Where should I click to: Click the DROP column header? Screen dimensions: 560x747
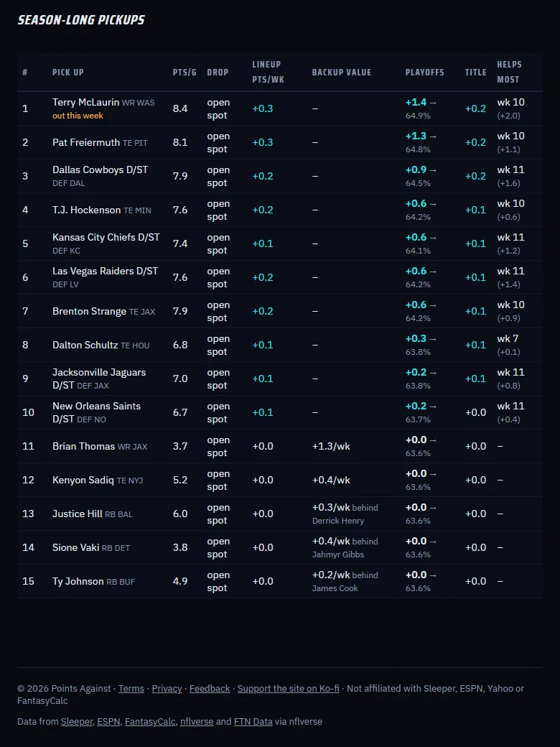coord(218,73)
